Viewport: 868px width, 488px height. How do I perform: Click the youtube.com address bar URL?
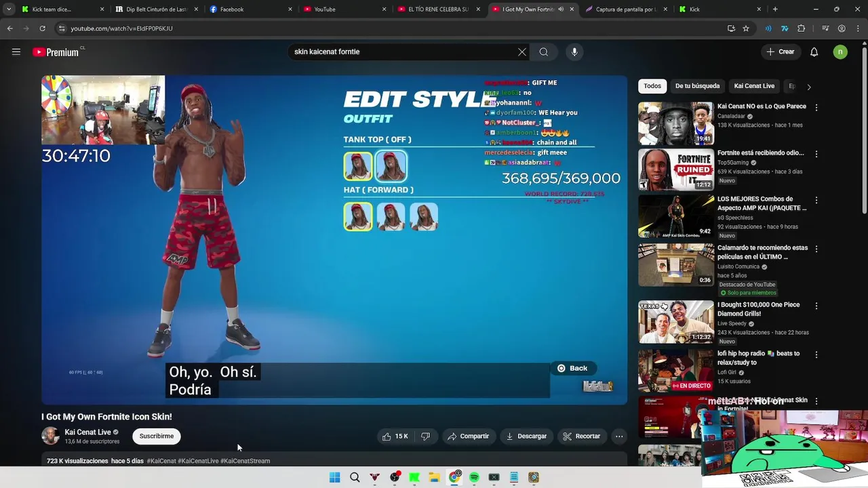(x=122, y=28)
